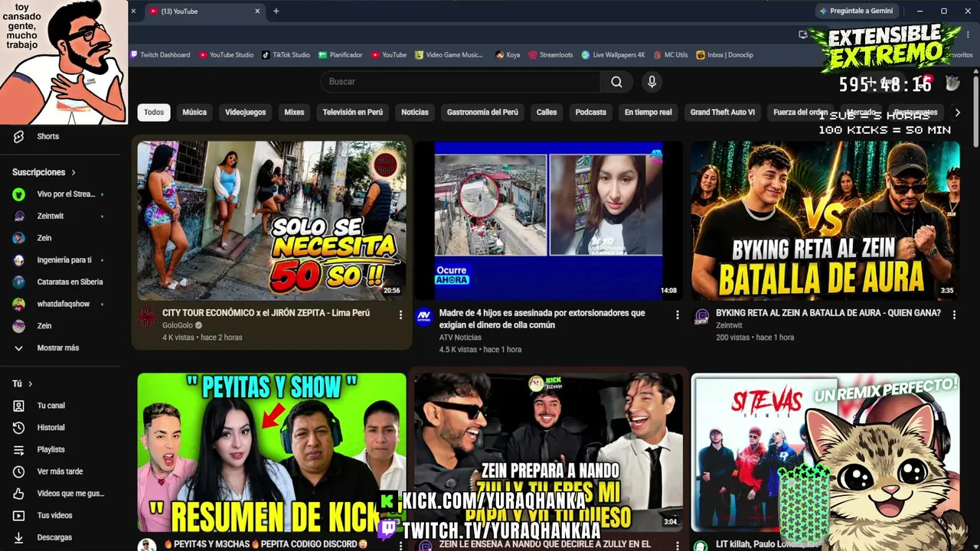Open options menu for CITY TOUR ECONÓMICO video

[400, 315]
